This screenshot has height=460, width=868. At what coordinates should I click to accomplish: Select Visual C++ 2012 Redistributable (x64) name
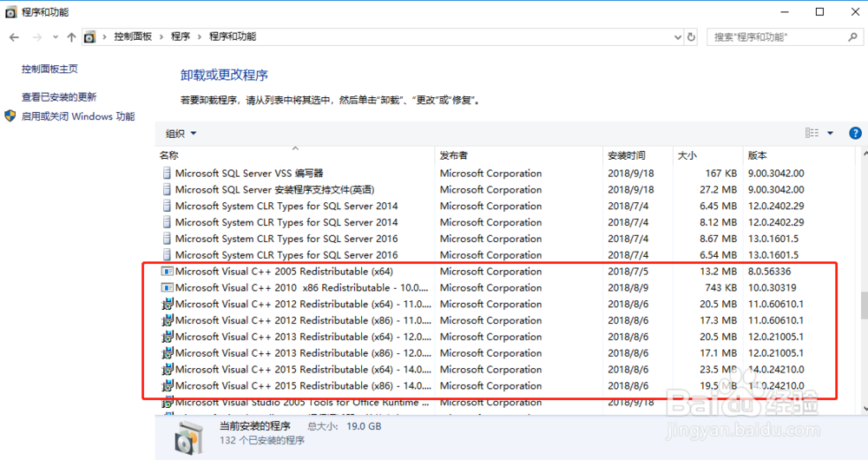tap(303, 304)
